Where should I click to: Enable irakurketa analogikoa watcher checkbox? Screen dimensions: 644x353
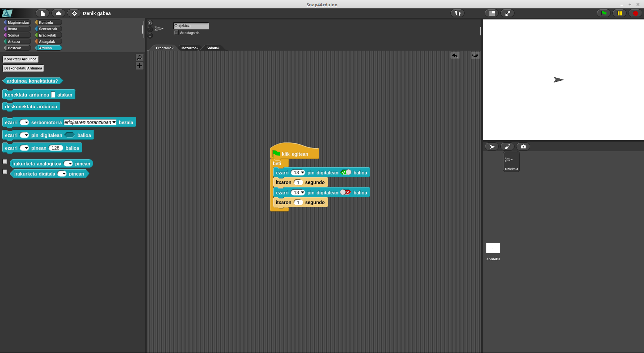click(5, 162)
